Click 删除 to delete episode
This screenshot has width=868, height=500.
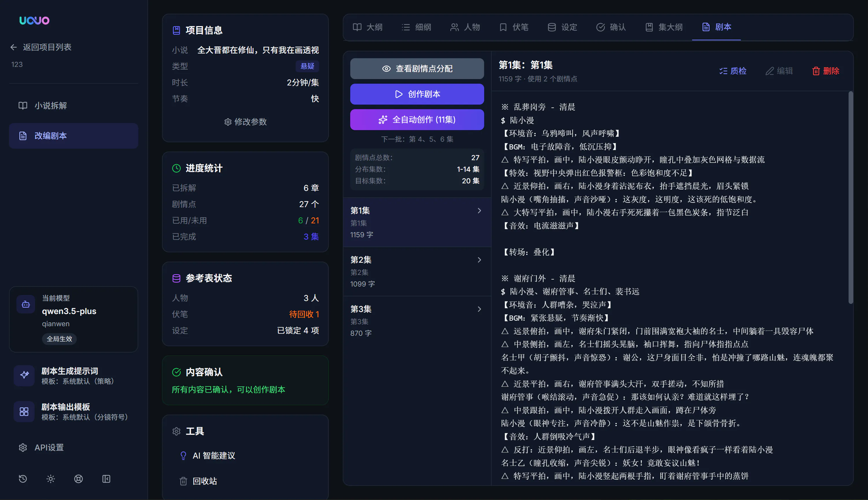[x=825, y=71]
